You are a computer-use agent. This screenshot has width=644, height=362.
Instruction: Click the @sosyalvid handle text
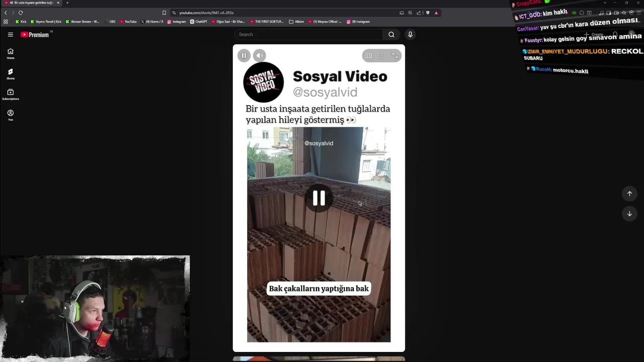(x=325, y=93)
